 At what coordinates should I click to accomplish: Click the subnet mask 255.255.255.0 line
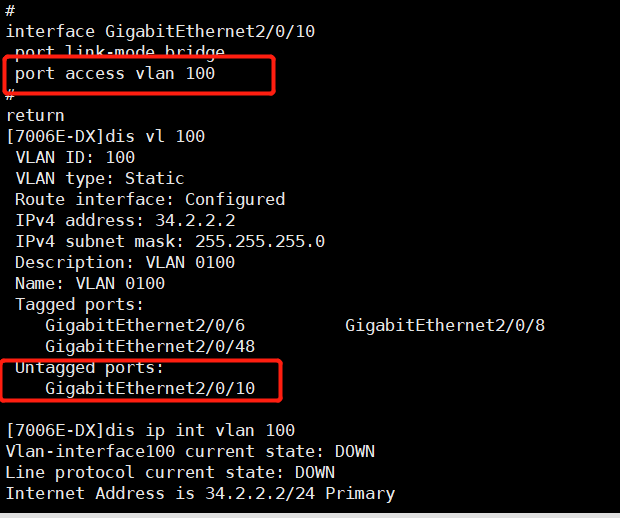170,241
